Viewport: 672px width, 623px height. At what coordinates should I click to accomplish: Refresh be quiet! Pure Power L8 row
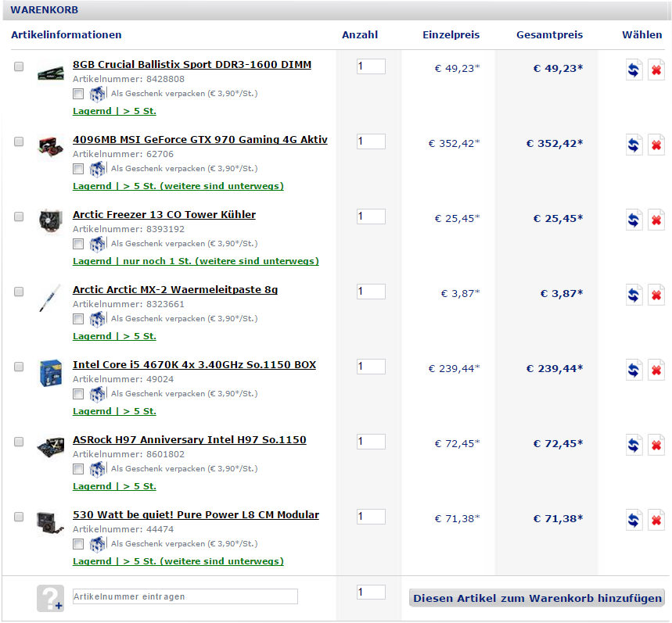click(634, 520)
